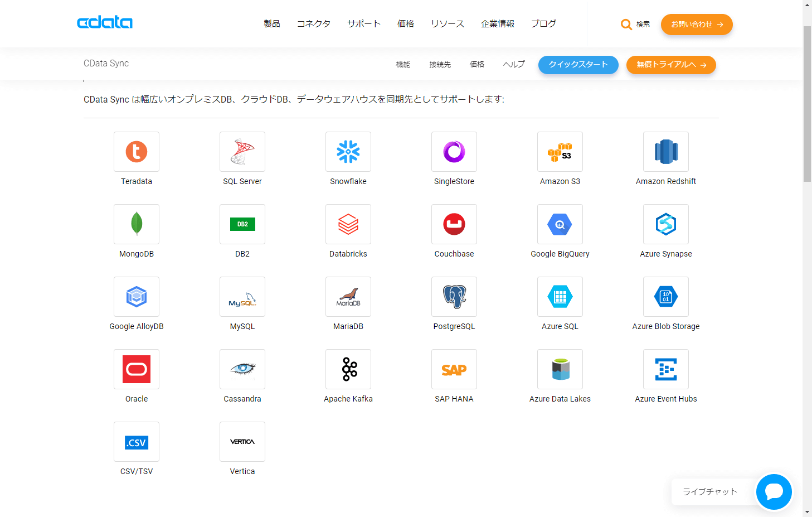Screen dimensions: 812x517
Task: Click the page's vertical scrollbar thumb
Action: (x=807, y=103)
